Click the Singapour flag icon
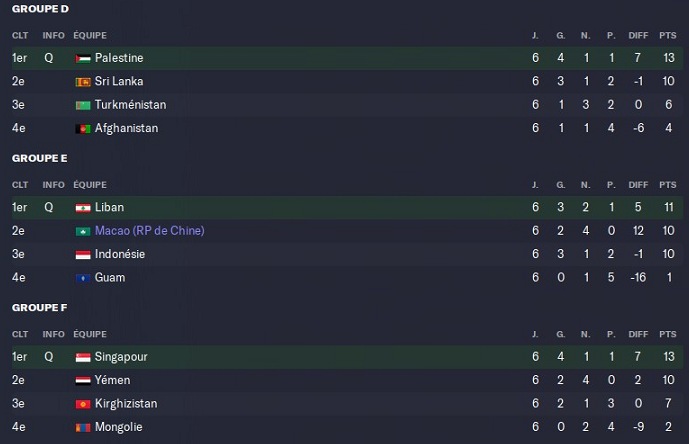The image size is (689, 444). coord(83,357)
